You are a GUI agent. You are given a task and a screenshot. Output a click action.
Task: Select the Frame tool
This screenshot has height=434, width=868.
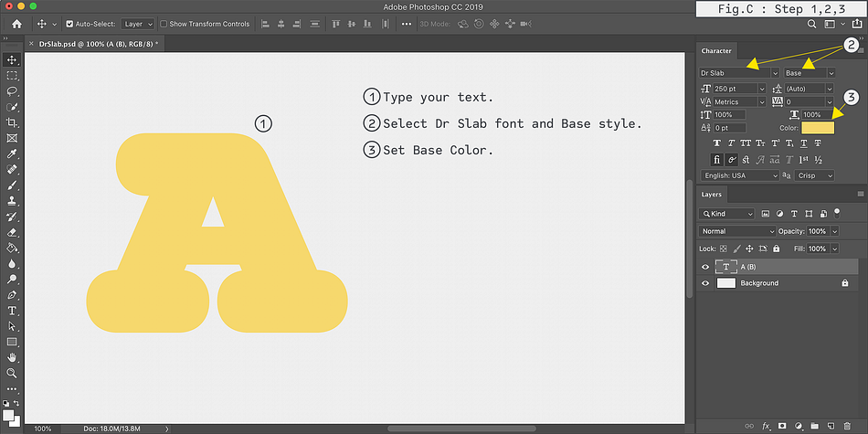(x=12, y=138)
